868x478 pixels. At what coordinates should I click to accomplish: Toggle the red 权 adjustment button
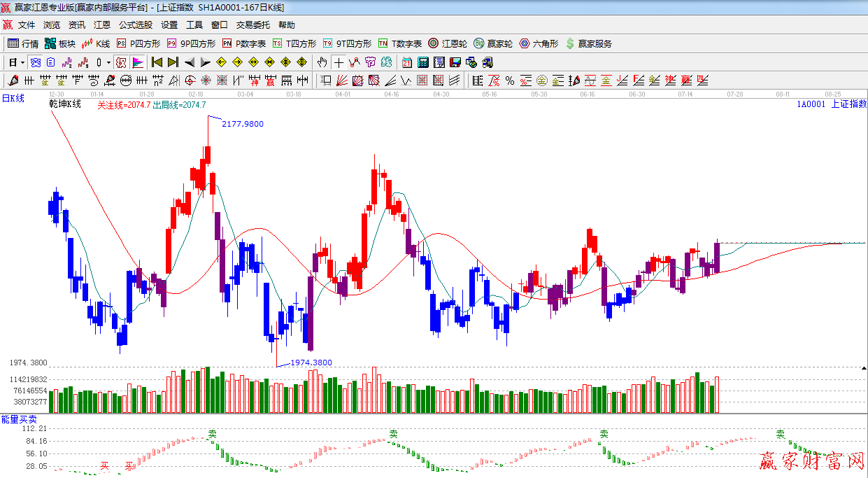pyautogui.click(x=121, y=62)
